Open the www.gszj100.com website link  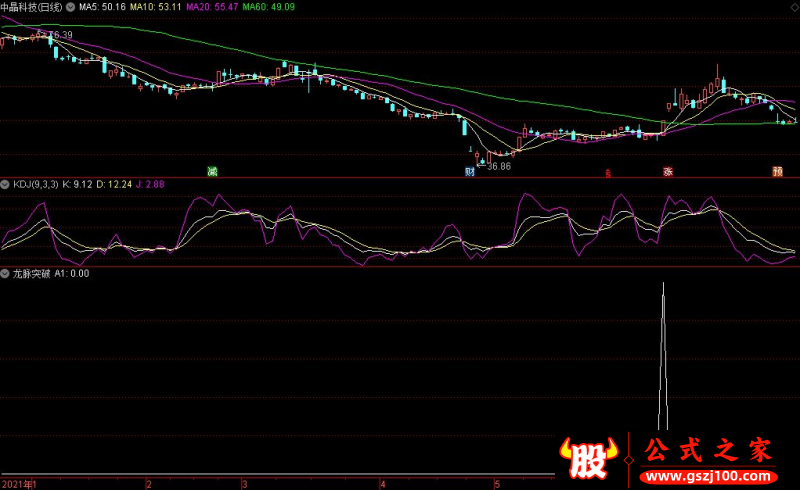tap(708, 477)
